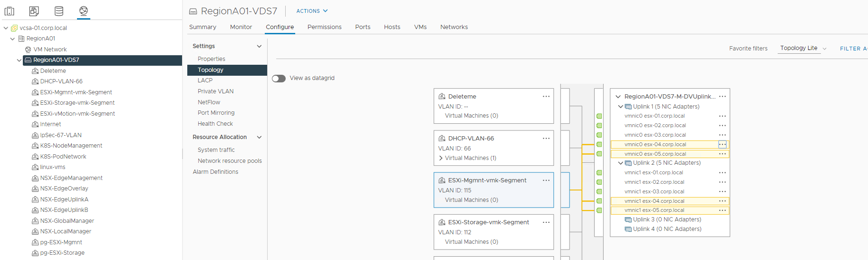This screenshot has height=260, width=868.
Task: Toggle the View as datagrid switch
Action: click(x=279, y=78)
